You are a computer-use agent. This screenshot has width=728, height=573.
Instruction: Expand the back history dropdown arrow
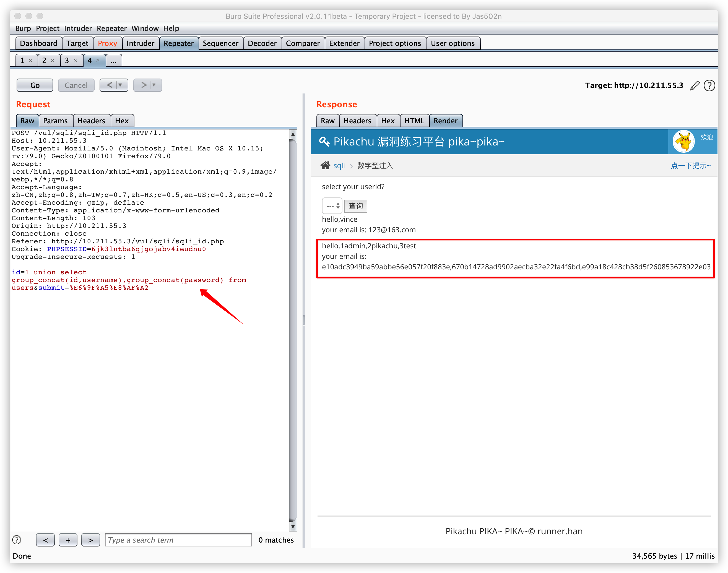click(120, 85)
